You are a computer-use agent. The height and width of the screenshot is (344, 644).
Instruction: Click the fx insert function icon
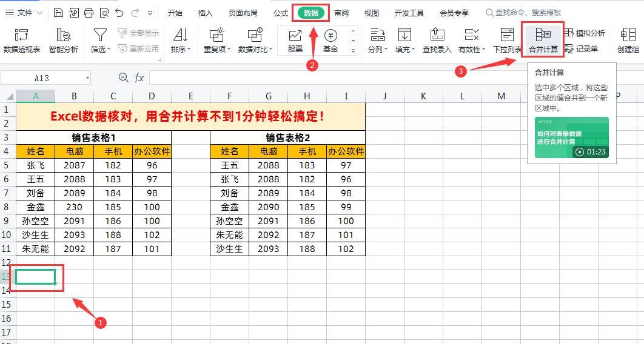point(139,77)
